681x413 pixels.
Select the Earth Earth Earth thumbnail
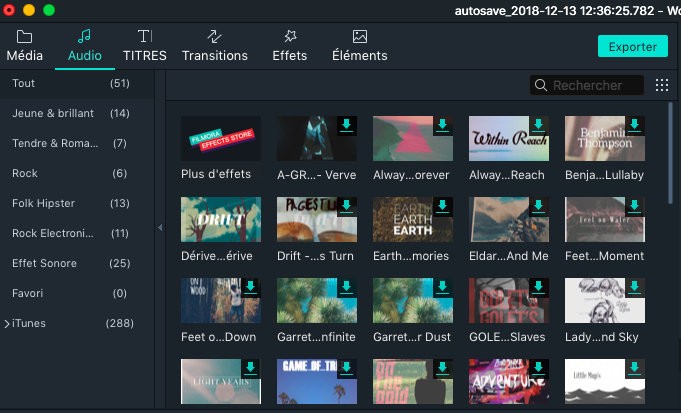[413, 219]
